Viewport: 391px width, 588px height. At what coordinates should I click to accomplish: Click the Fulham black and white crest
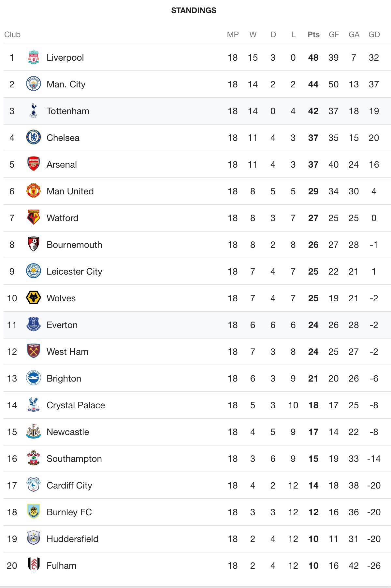click(33, 565)
